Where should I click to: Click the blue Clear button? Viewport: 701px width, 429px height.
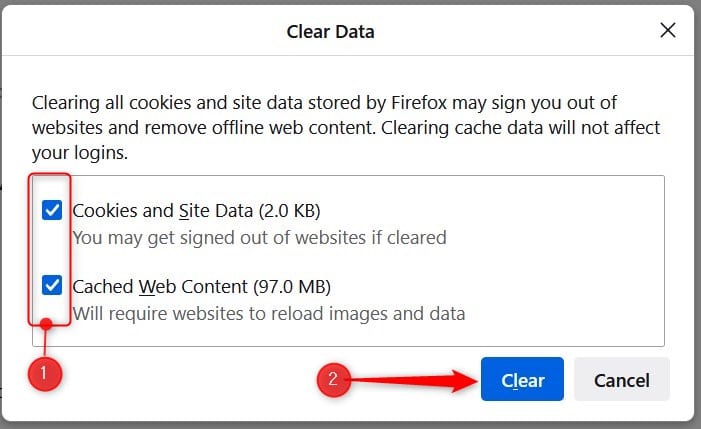pyautogui.click(x=522, y=379)
